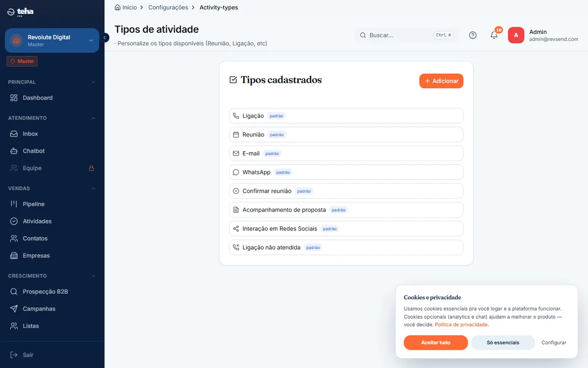Screen dimensions: 588x368
Task: Click the padrão tag on WhatsApp
Action: 283,172
